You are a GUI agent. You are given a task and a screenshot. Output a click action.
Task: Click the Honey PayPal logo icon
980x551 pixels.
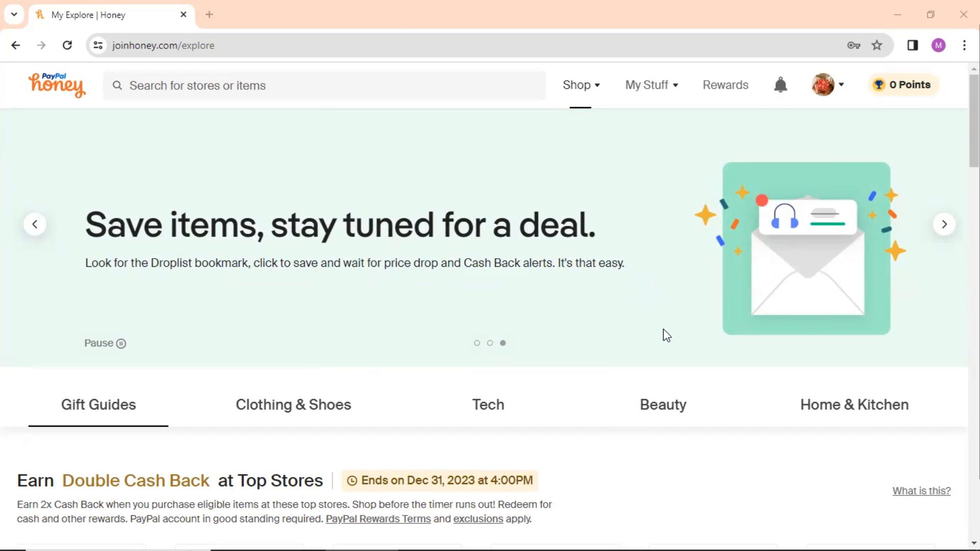(57, 85)
